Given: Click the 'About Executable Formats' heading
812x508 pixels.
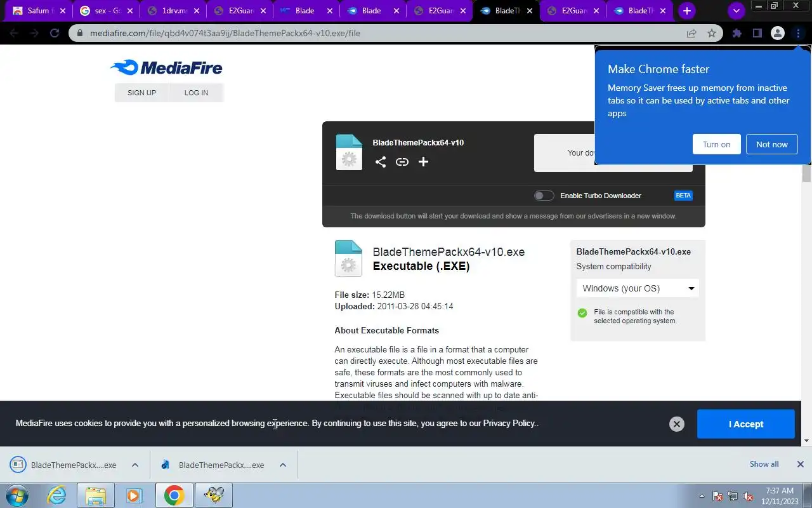Looking at the screenshot, I should coord(387,330).
